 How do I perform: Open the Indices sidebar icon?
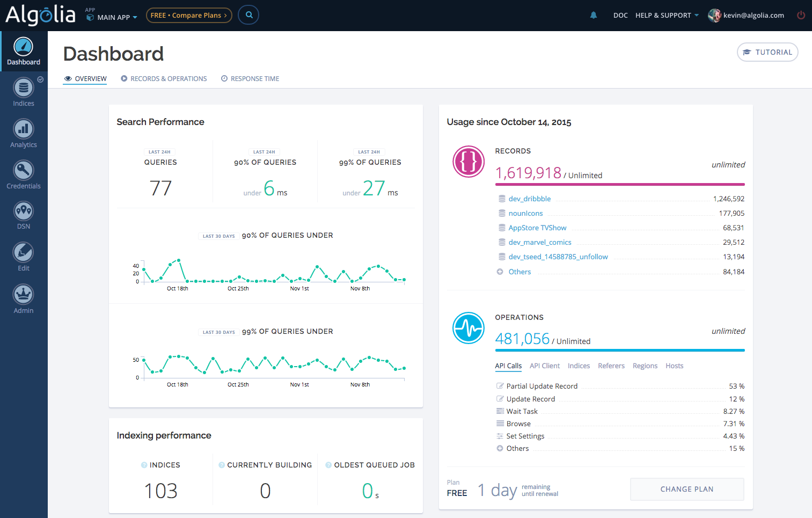tap(23, 87)
